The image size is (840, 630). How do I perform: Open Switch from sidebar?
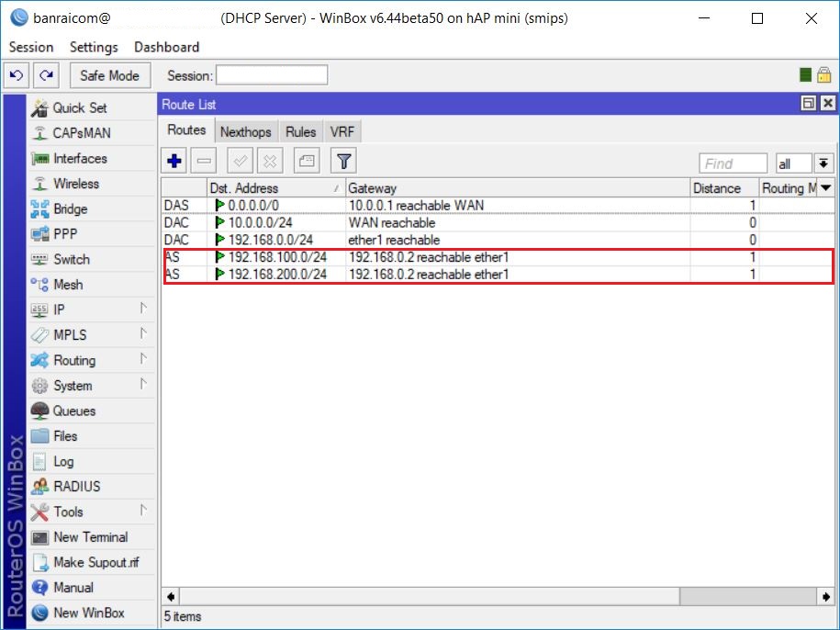point(91,259)
